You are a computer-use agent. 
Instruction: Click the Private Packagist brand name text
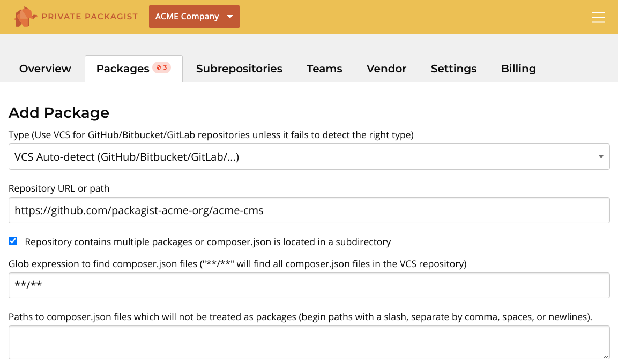[90, 17]
